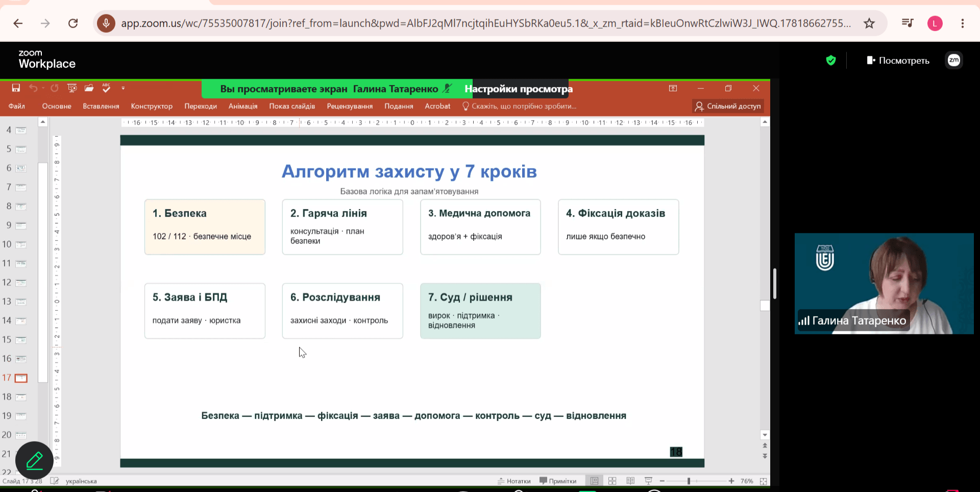Click the main editor scroll down arrow

click(x=765, y=435)
